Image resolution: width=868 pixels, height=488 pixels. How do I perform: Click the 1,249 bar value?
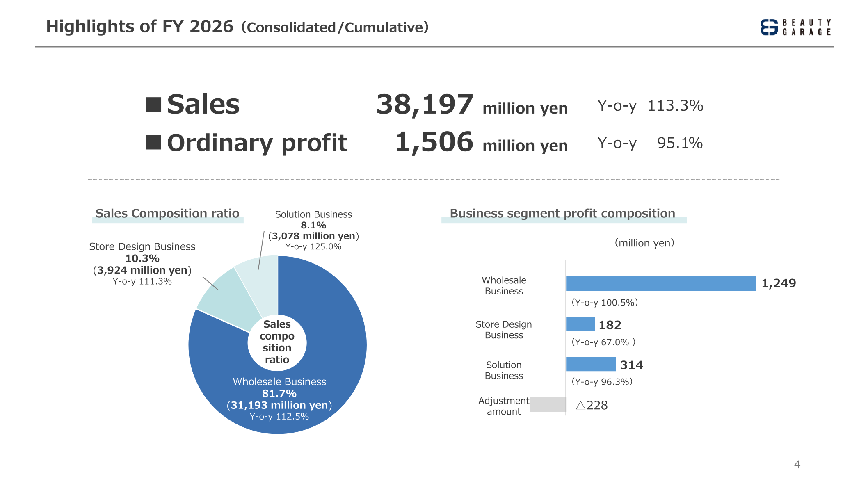point(779,283)
